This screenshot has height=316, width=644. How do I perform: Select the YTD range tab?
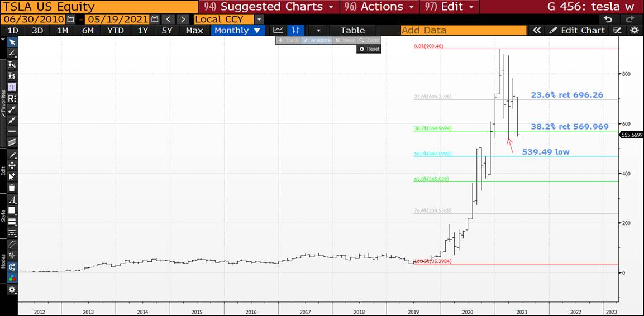click(115, 30)
